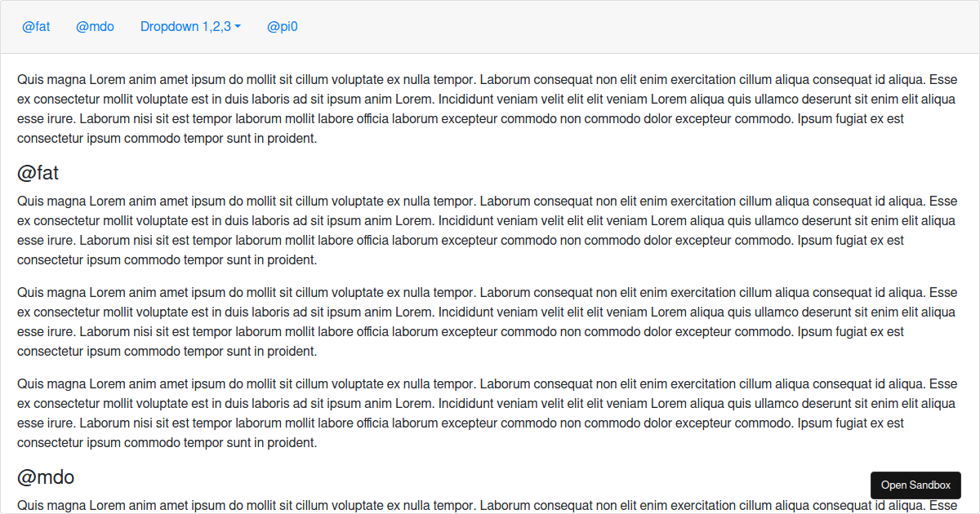Click the blank area right of the @mdo heading

click(x=490, y=477)
